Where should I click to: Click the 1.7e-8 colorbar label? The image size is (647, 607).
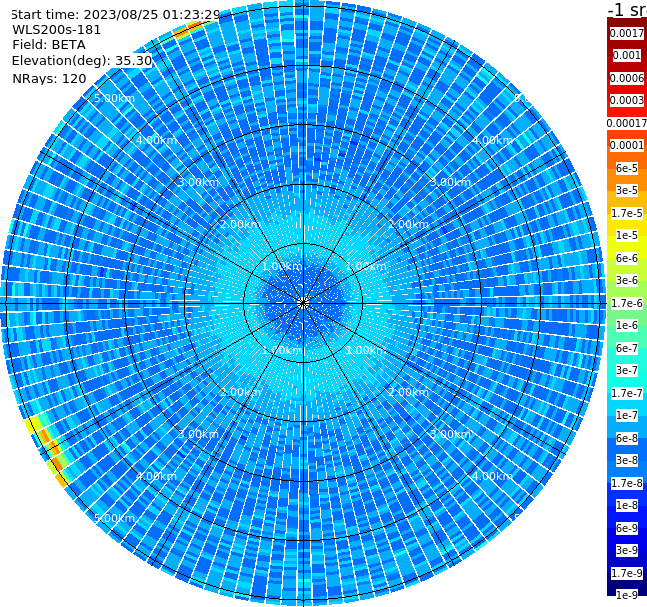(627, 483)
